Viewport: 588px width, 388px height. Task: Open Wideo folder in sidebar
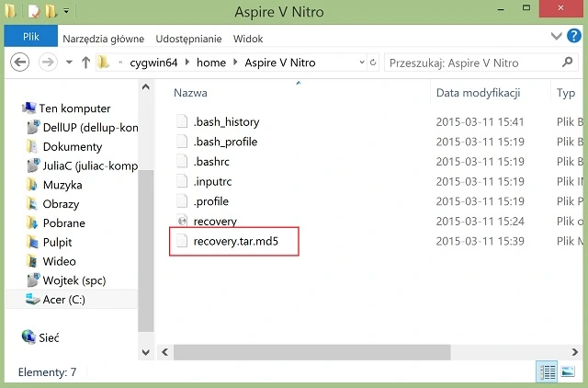pos(59,261)
